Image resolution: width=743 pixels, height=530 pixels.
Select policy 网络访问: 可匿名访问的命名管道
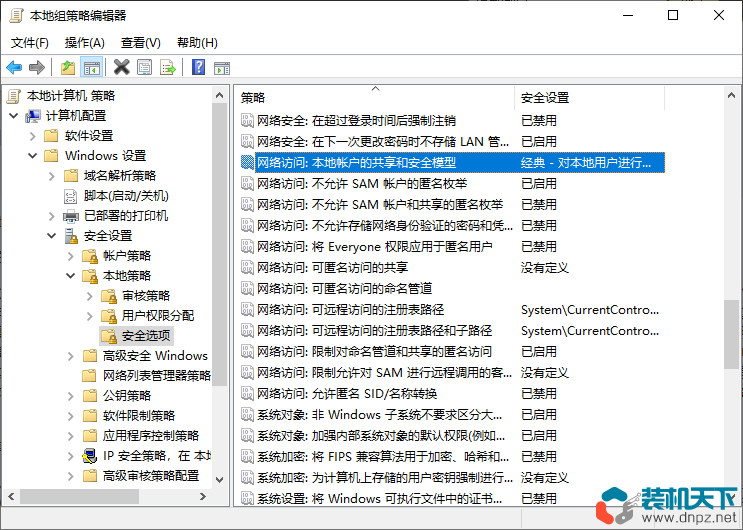tap(344, 288)
